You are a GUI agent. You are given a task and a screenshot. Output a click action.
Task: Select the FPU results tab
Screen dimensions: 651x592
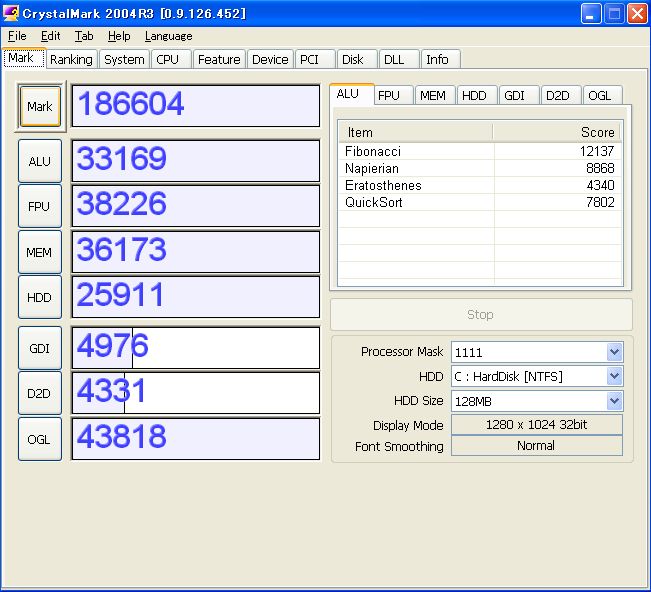(389, 95)
